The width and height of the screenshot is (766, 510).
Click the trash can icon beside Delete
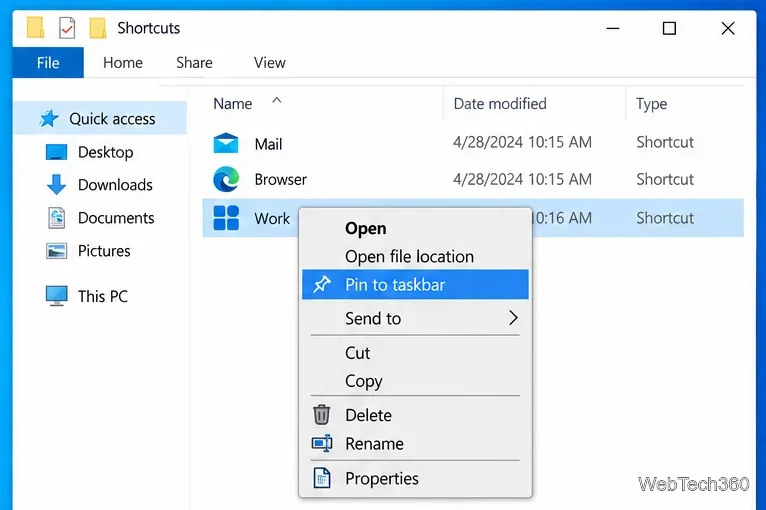click(321, 415)
